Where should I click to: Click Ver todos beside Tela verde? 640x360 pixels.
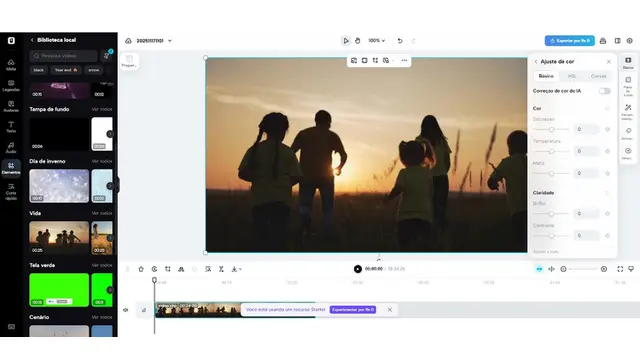(102, 265)
